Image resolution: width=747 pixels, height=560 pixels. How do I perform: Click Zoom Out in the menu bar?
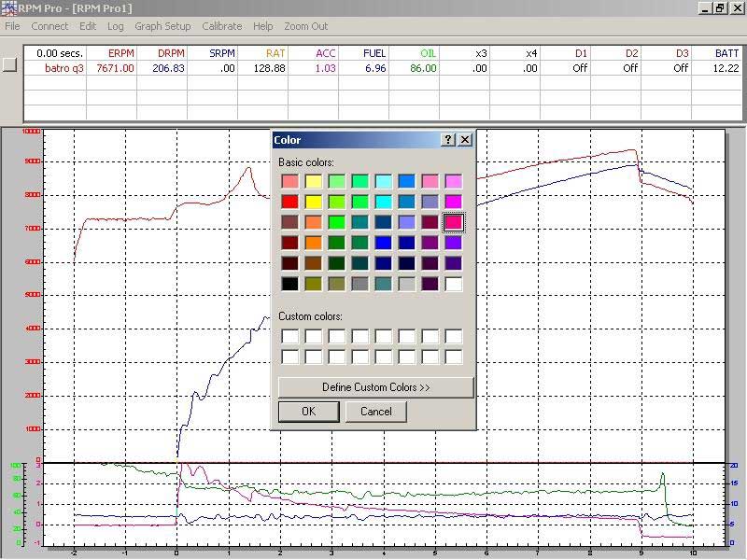[306, 26]
